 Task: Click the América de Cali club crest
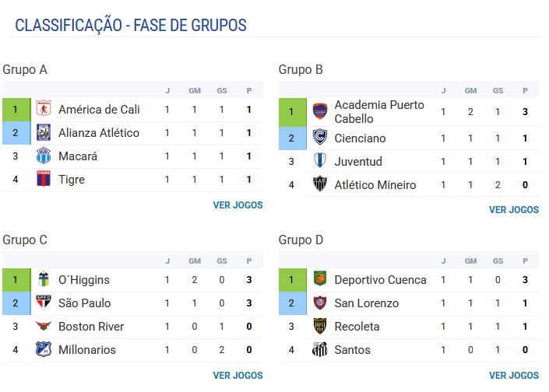pyautogui.click(x=44, y=110)
